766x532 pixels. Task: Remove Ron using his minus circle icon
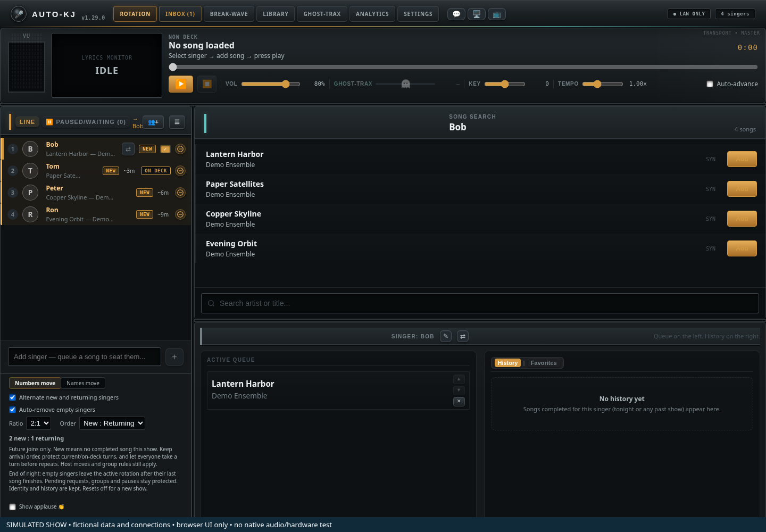point(180,214)
